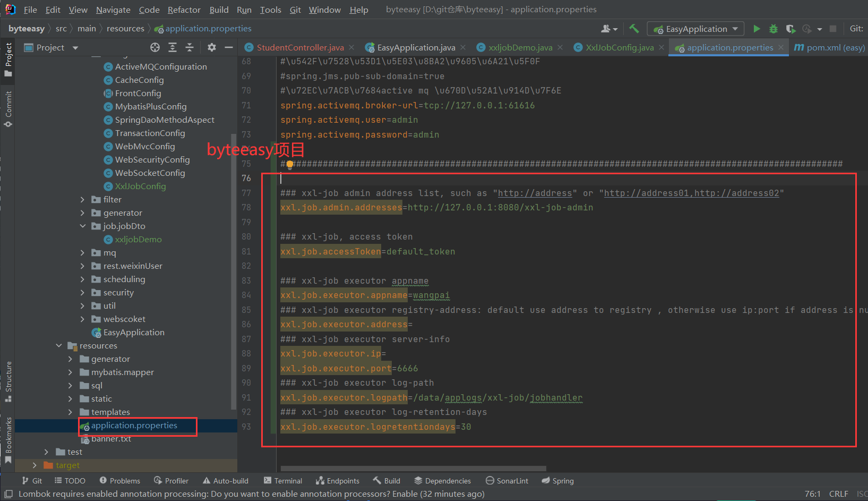Click the CRLF line separator status
Viewport: 868px width, 501px height.
pos(838,494)
